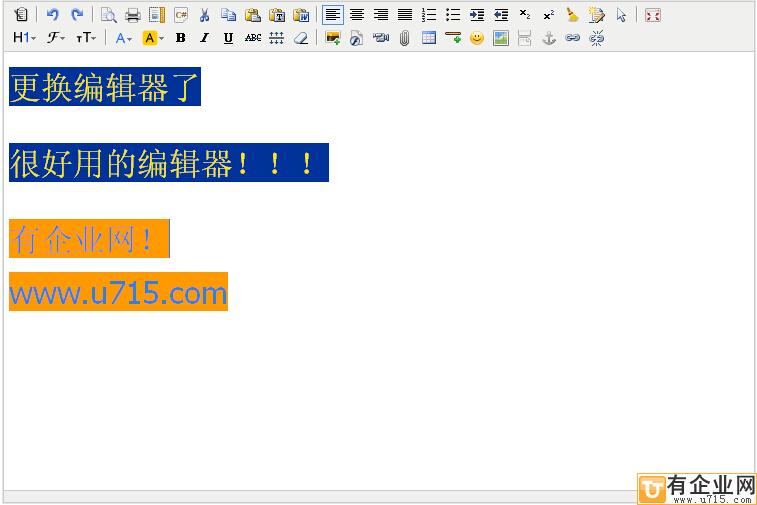Screen dimensions: 757x505
Task: Click the attachment paperclip icon
Action: [x=405, y=38]
